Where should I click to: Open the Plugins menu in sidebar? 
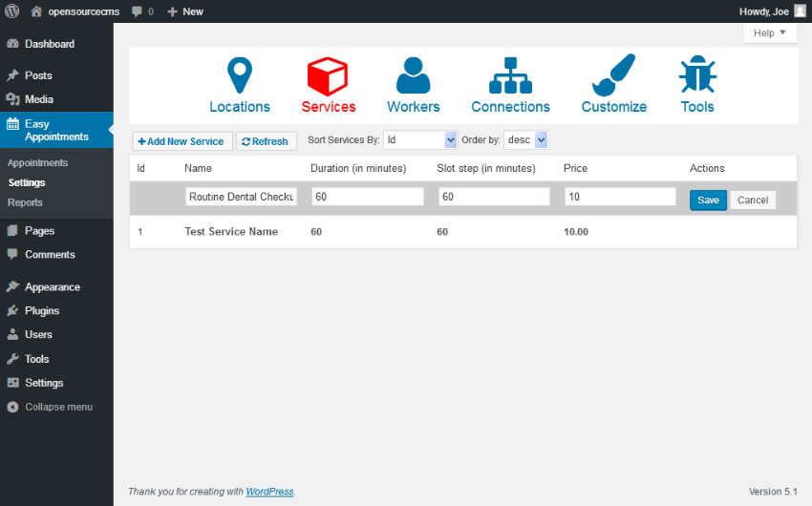click(42, 310)
